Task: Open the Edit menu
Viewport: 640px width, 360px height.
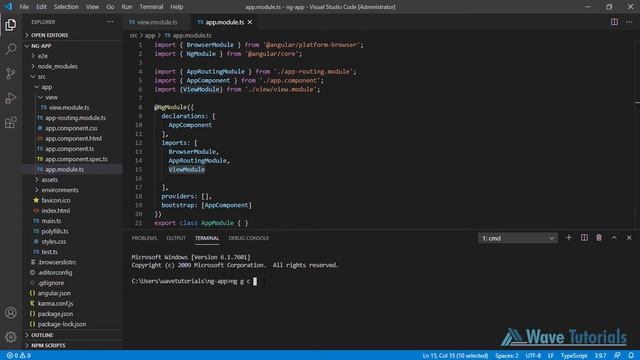Action: [x=41, y=7]
